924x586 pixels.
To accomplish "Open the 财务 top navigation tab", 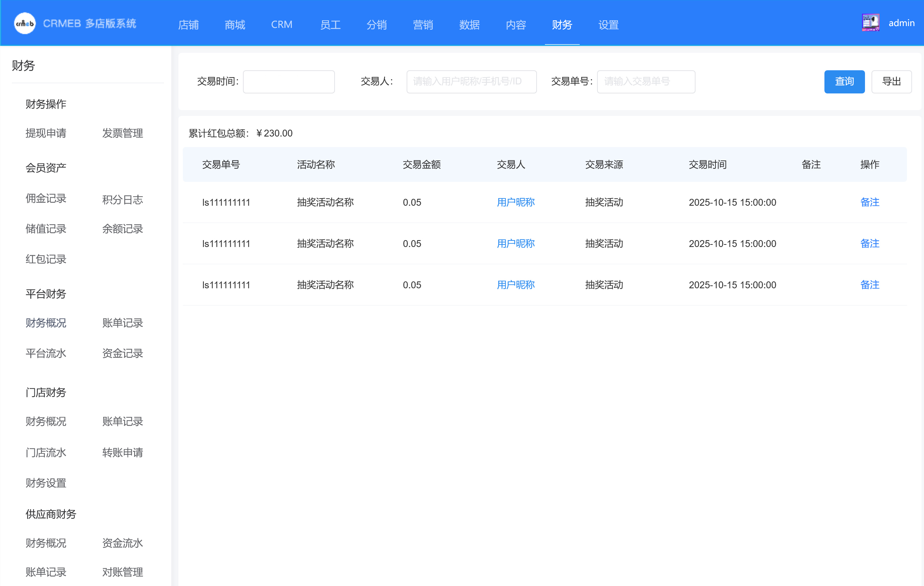I will [x=562, y=25].
